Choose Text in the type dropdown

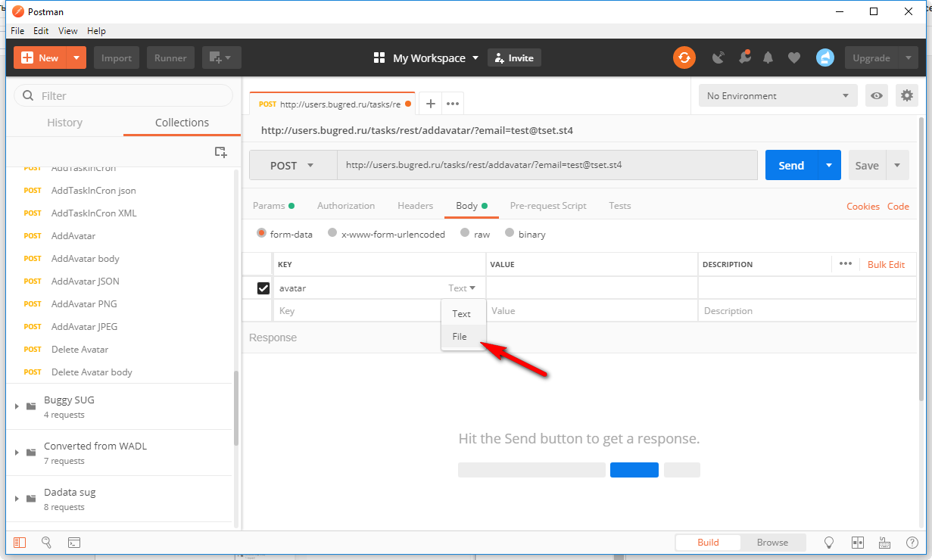click(463, 314)
